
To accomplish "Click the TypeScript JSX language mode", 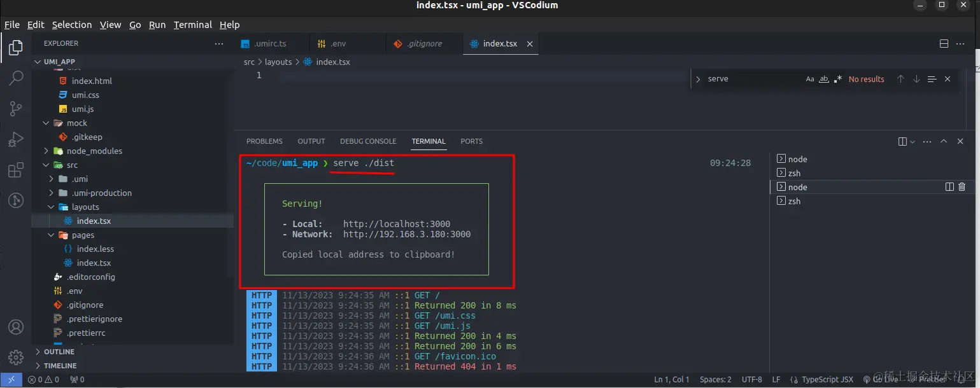I will click(x=827, y=380).
